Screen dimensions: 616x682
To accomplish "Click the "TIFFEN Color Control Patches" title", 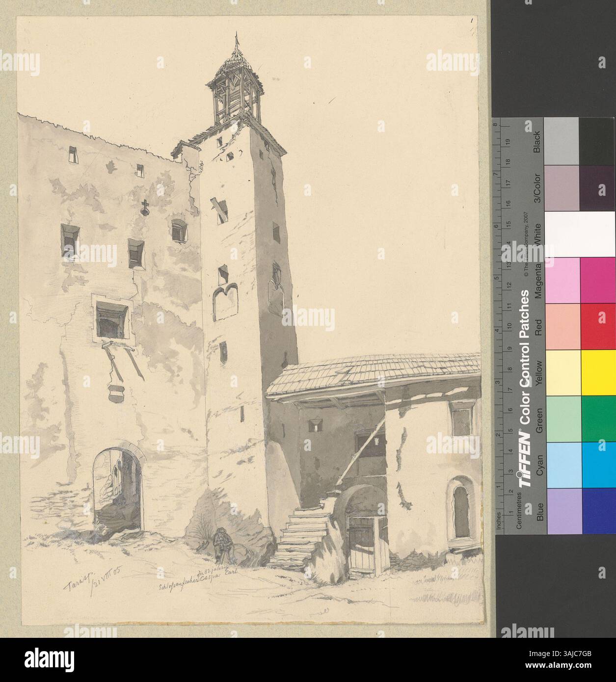I will point(525,389).
